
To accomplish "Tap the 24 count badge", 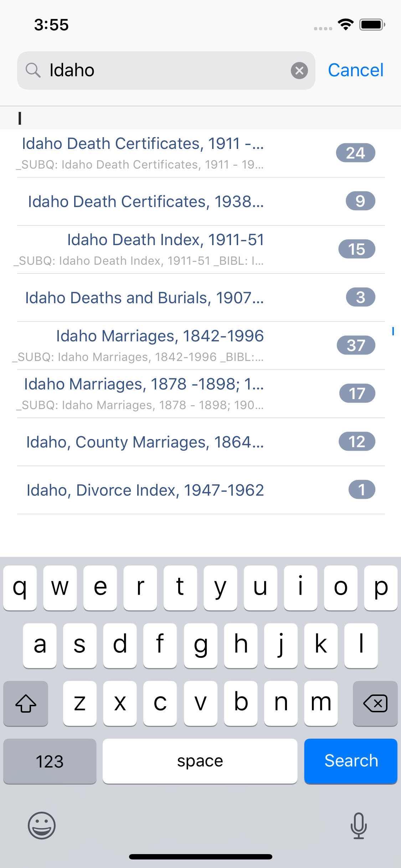I will point(355,153).
